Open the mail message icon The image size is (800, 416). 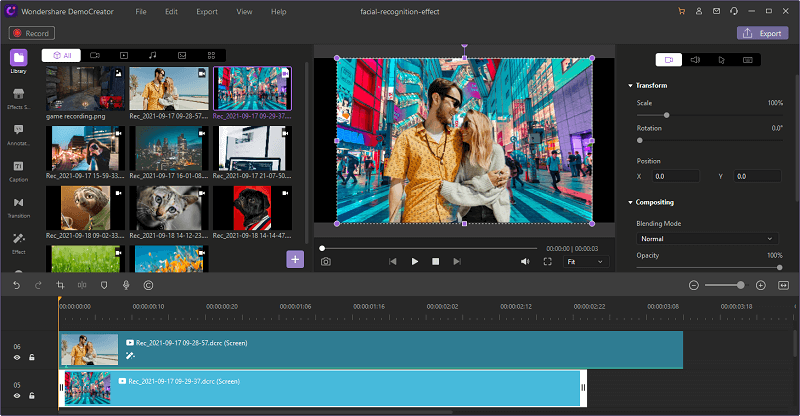click(x=716, y=11)
